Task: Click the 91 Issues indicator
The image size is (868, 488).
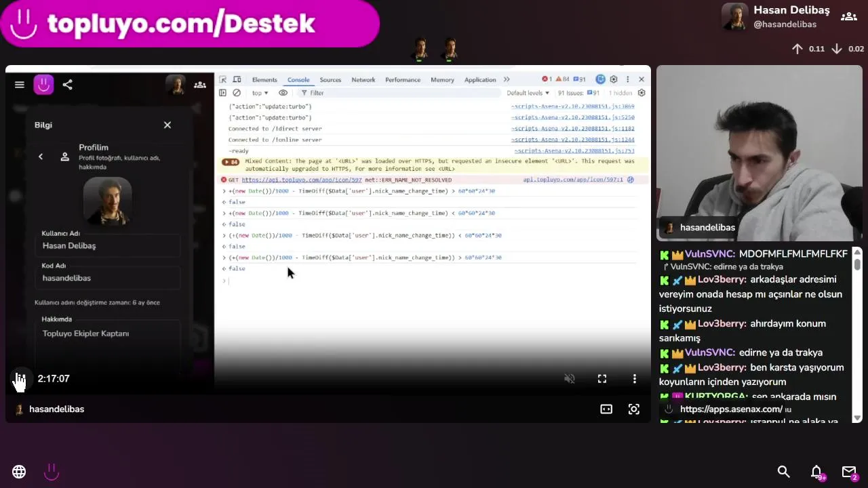Action: click(578, 93)
